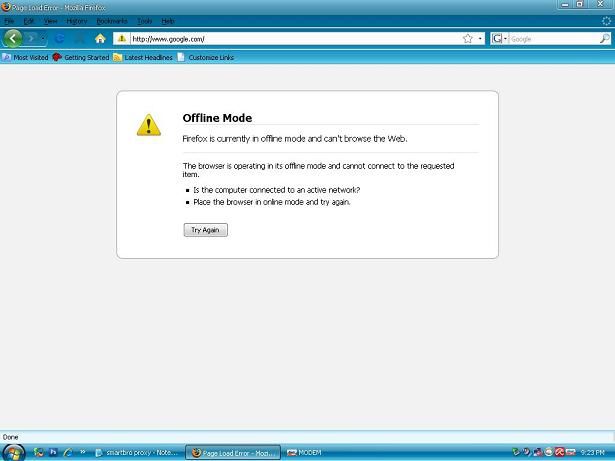This screenshot has height=461, width=615.
Task: Open the Latest Headlines feed bookmark
Action: [143, 57]
